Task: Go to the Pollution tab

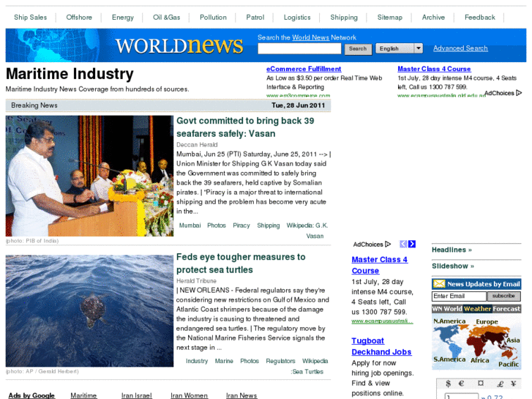Action: click(213, 18)
